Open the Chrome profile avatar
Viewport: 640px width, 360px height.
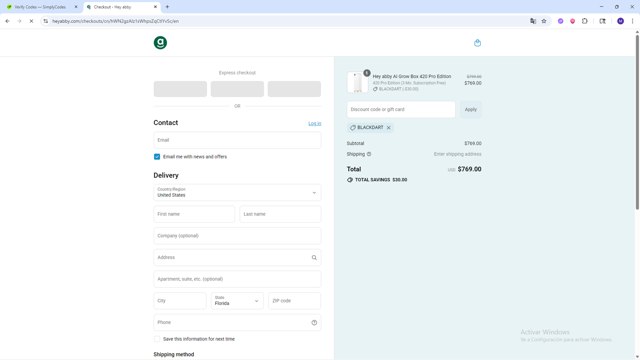click(x=620, y=21)
